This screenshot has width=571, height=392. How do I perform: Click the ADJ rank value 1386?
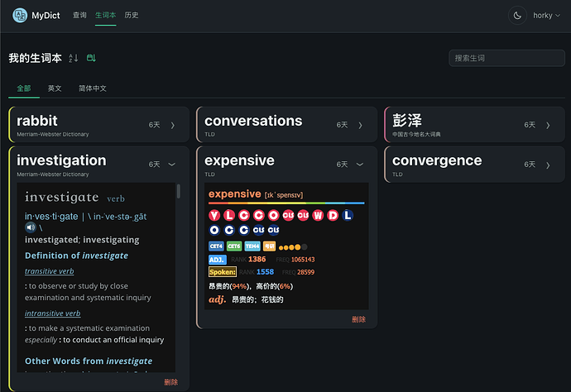(x=257, y=259)
